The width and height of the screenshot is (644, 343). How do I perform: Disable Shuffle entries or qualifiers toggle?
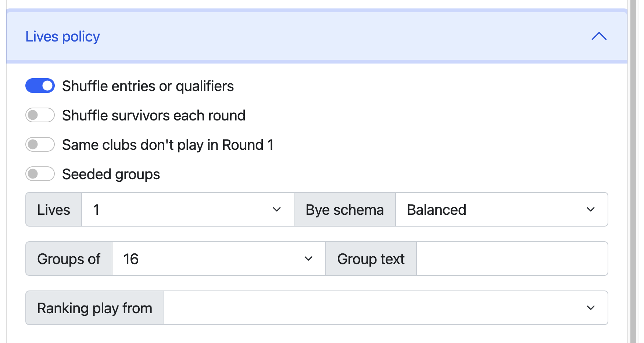40,86
